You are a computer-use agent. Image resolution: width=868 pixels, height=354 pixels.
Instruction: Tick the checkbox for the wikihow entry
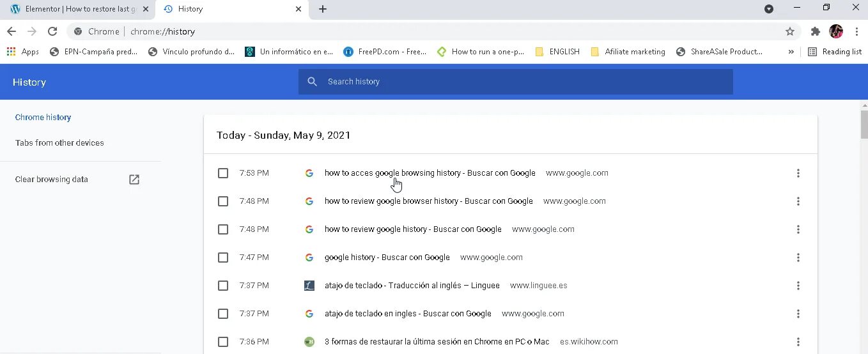[x=223, y=342]
